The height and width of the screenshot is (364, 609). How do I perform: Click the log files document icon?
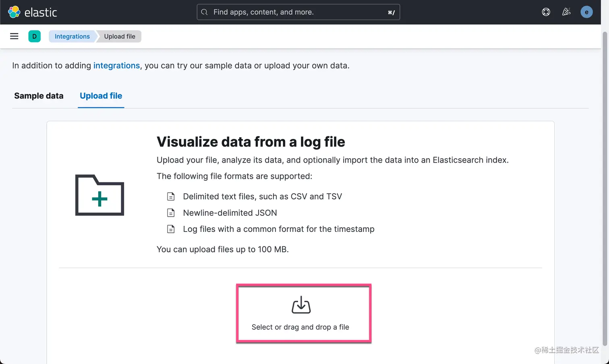(171, 229)
